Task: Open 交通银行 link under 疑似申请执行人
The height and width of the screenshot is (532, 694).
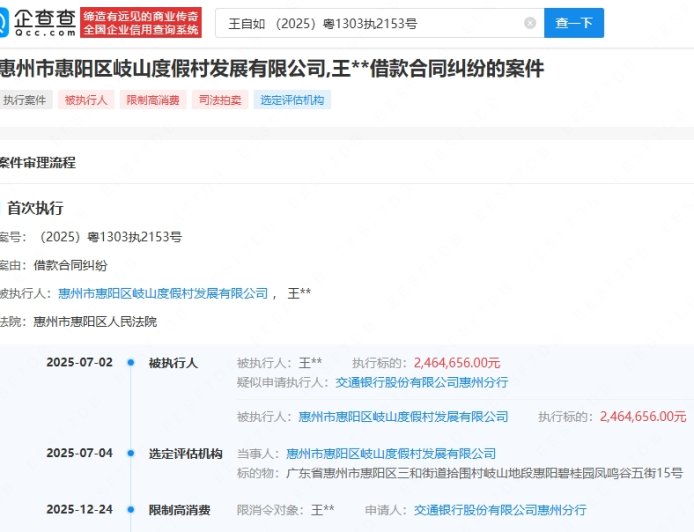Action: click(x=421, y=382)
